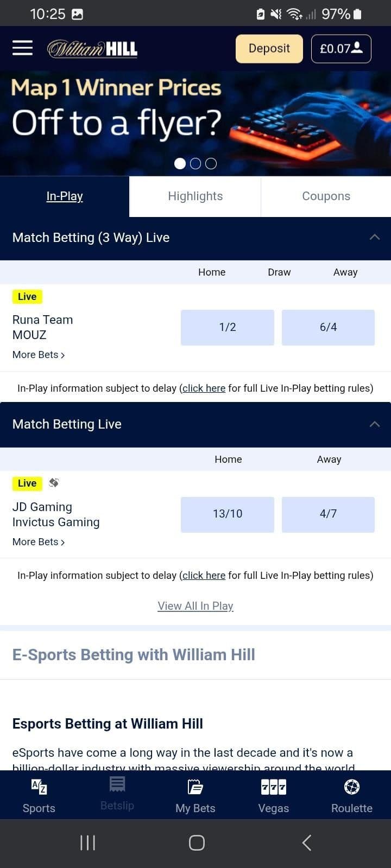Tap the live stream icon next to JD Gaming
Viewport: 391px width, 868px height.
tap(53, 483)
